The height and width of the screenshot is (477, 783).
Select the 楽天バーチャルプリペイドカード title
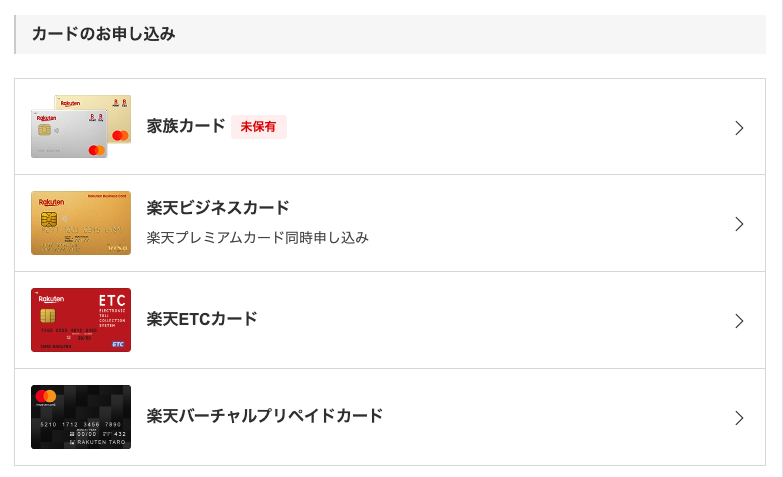(x=265, y=415)
